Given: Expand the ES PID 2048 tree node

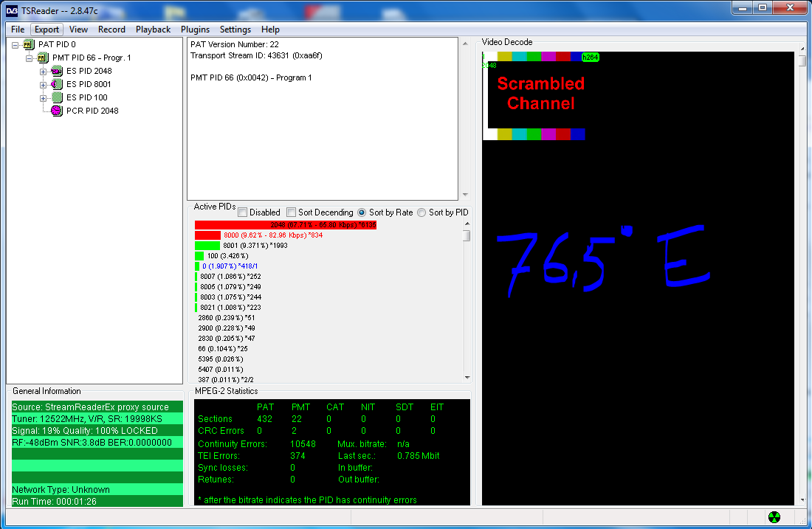Looking at the screenshot, I should tap(44, 72).
